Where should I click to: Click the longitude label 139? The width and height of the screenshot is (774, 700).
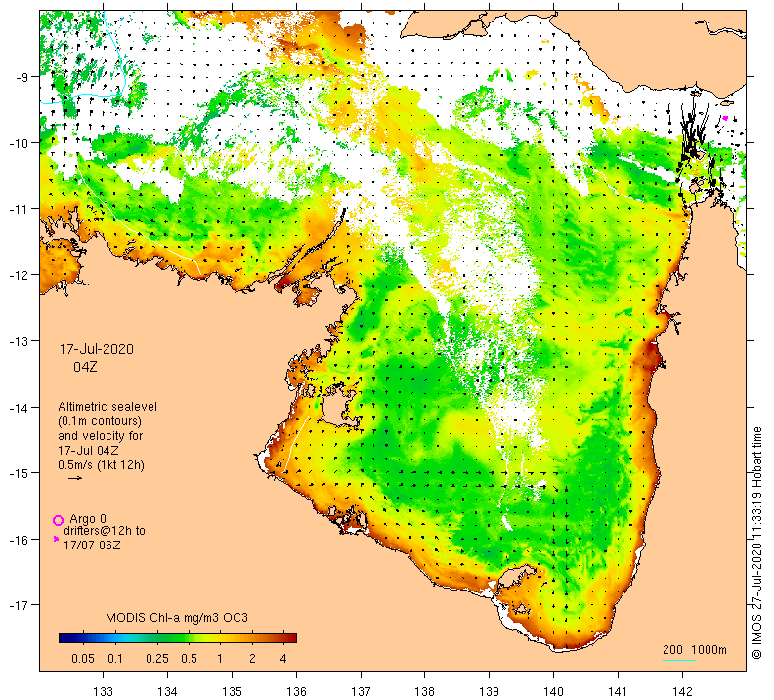point(490,691)
